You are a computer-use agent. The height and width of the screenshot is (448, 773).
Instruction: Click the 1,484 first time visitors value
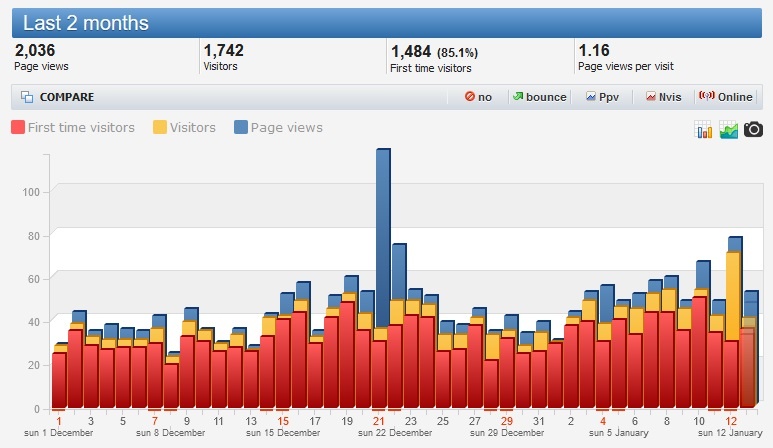click(411, 51)
